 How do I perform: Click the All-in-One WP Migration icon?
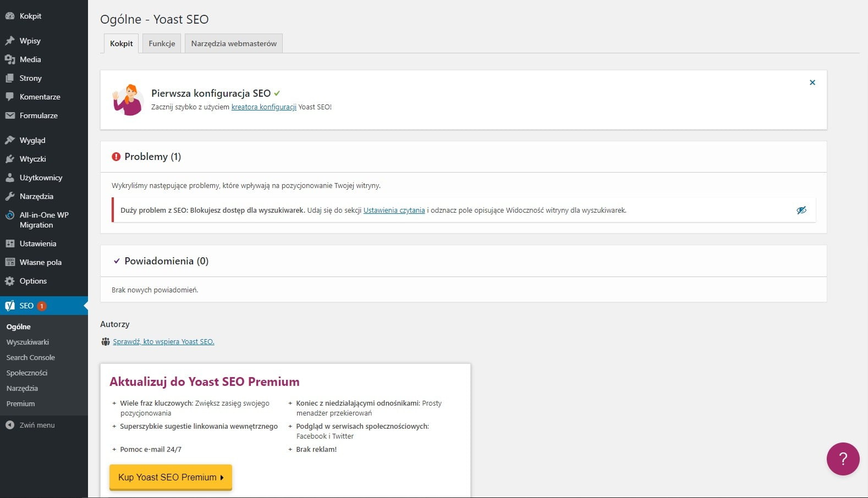pyautogui.click(x=10, y=215)
